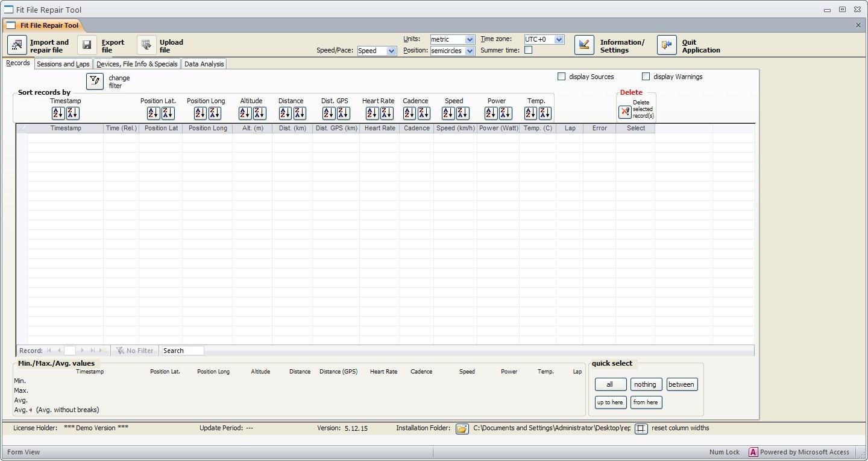Click quick select between button
The width and height of the screenshot is (868, 461).
click(682, 384)
